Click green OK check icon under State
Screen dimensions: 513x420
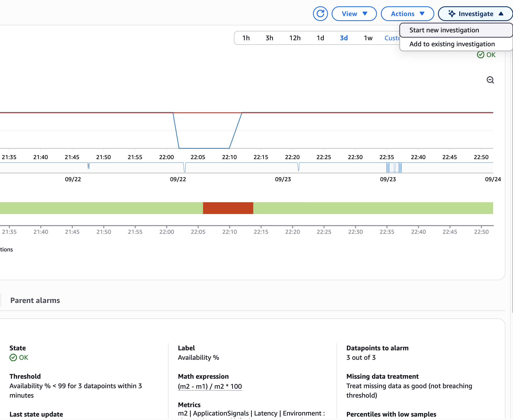click(x=13, y=357)
